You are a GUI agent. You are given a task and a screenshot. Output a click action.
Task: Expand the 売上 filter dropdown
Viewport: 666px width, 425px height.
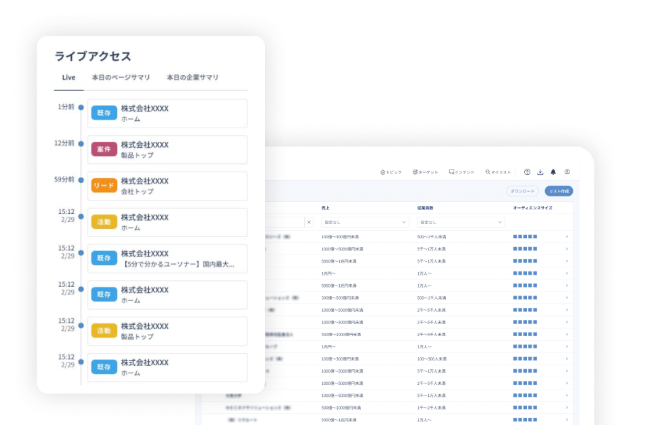click(365, 222)
